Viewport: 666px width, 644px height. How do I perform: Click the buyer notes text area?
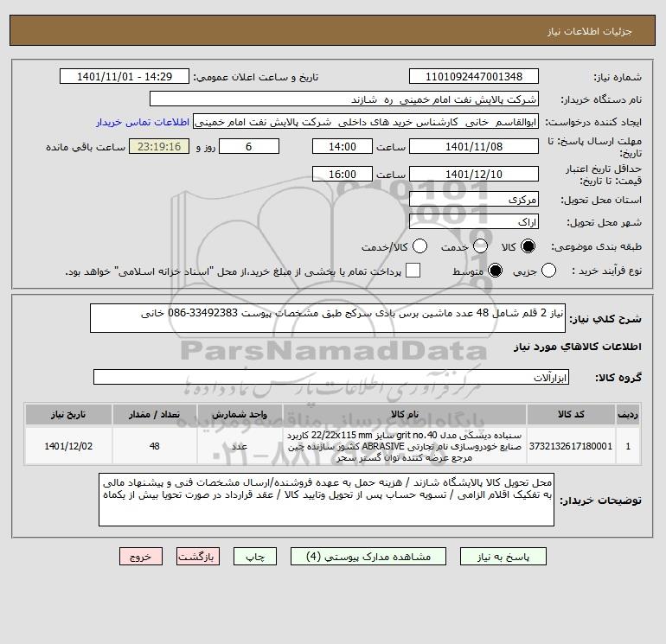pyautogui.click(x=326, y=500)
